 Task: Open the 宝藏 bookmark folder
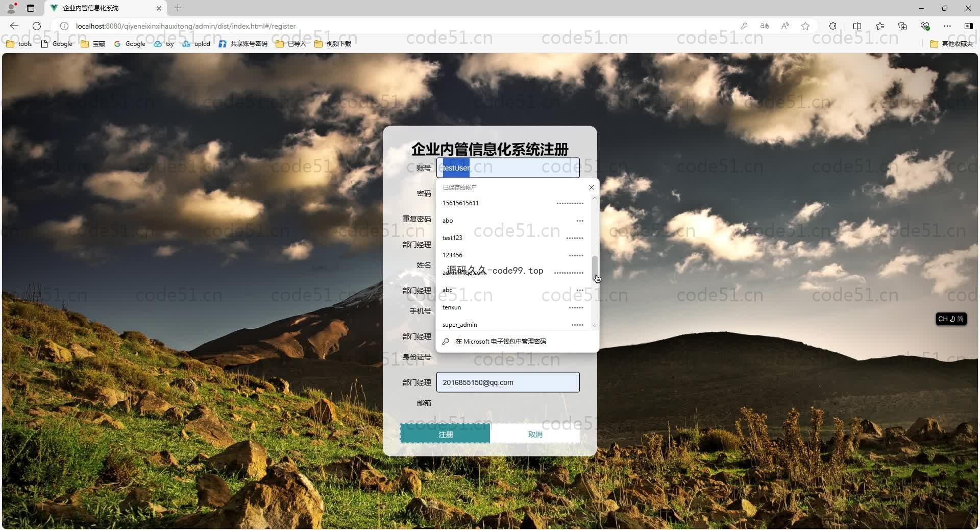click(93, 44)
